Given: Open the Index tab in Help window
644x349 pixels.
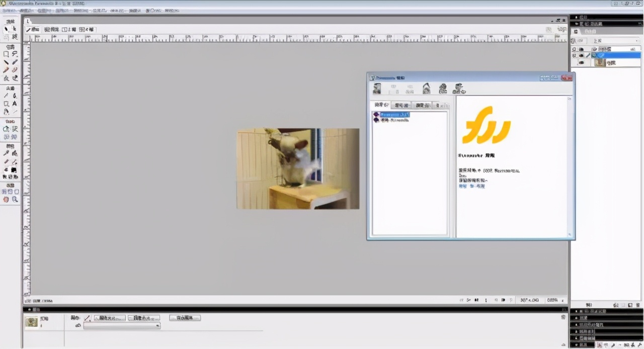Looking at the screenshot, I should [x=402, y=105].
